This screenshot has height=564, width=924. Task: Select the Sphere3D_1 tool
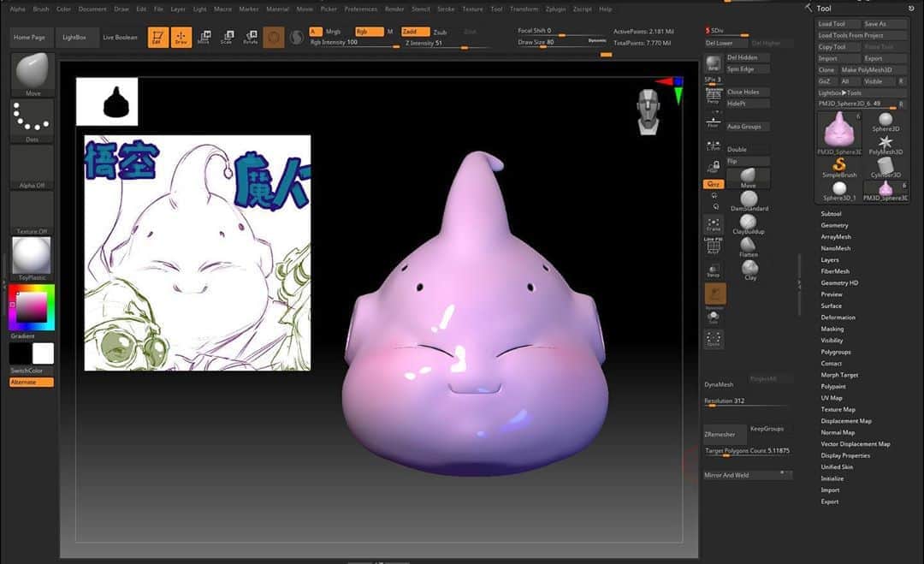click(839, 191)
